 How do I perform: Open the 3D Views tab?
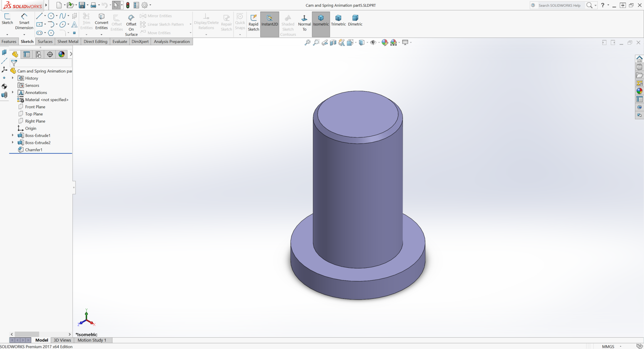(x=62, y=340)
